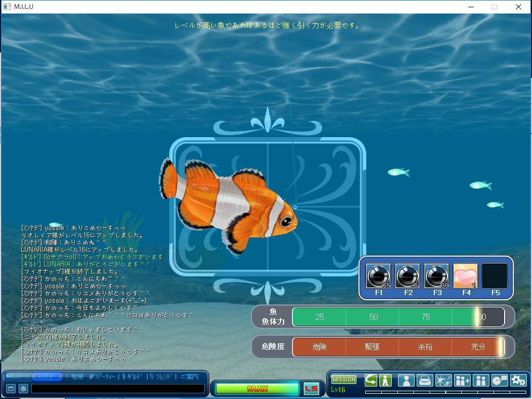Open the two-person party icon
This screenshot has height=399, width=532.
click(x=481, y=380)
